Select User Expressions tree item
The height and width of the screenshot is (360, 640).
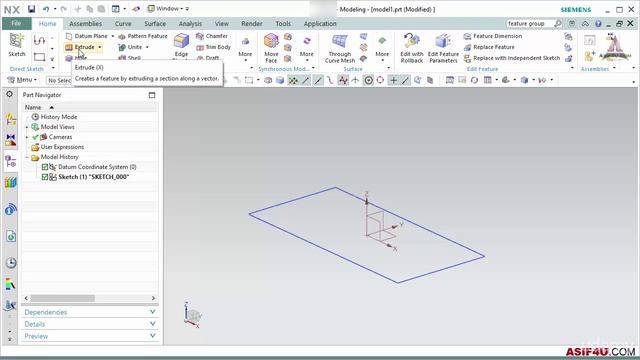(x=62, y=147)
